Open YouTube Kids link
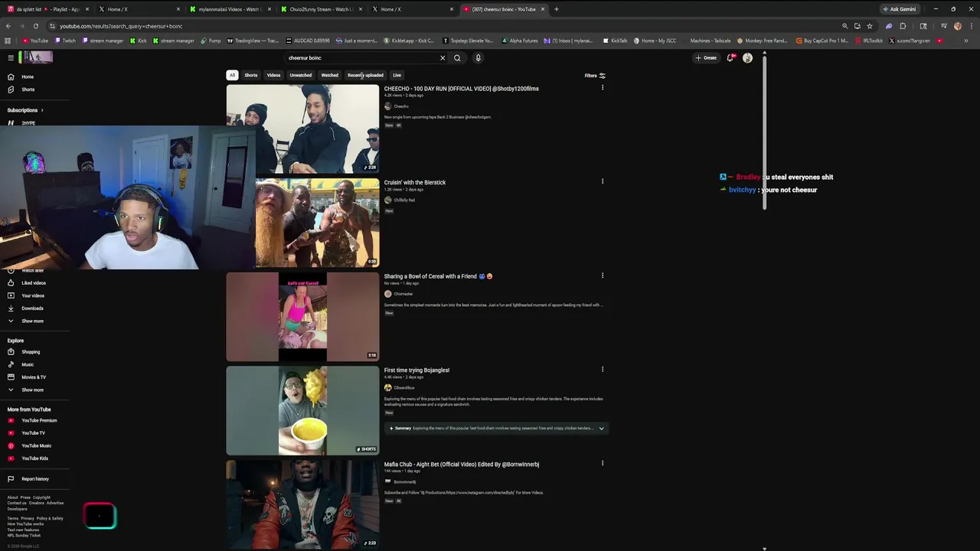 (34, 458)
